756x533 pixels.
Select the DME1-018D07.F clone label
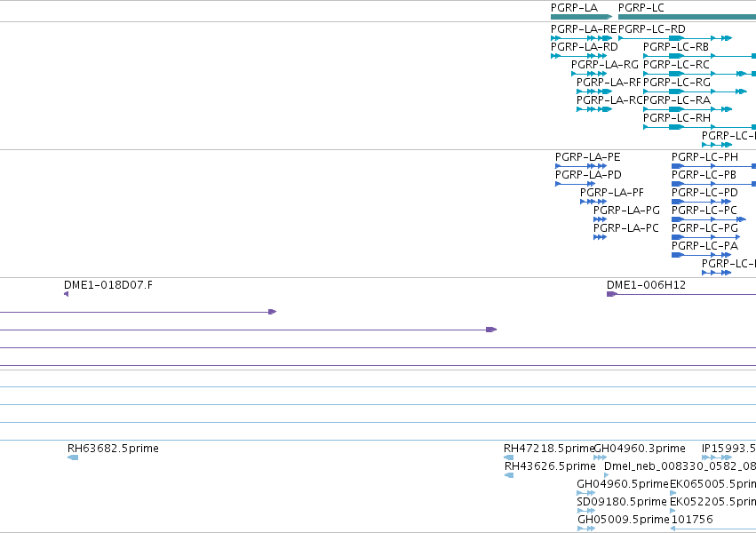[108, 285]
